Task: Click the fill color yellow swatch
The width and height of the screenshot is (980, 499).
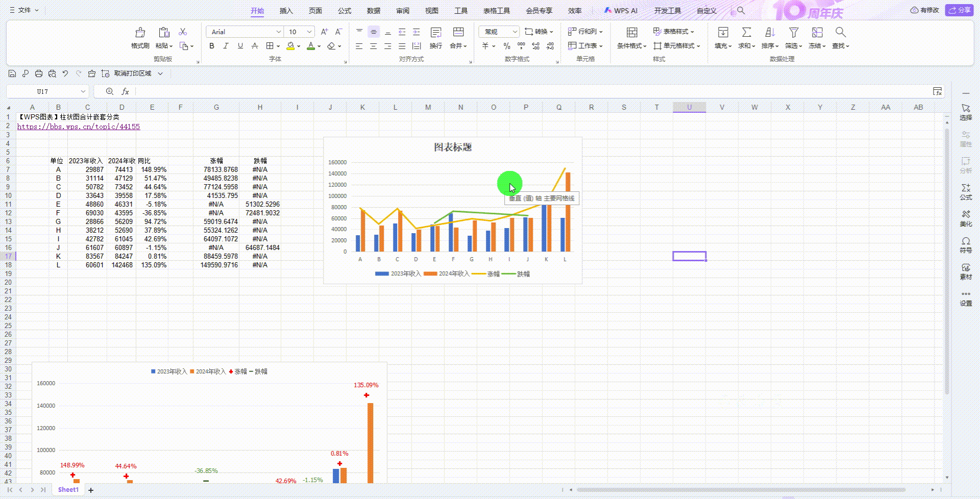Action: 290,46
